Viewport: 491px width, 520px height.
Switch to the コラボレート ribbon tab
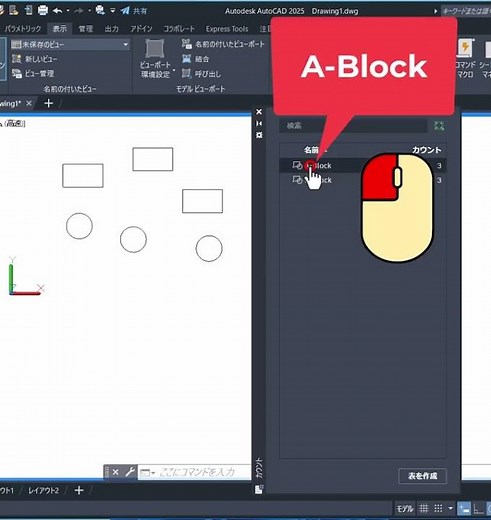click(x=179, y=29)
